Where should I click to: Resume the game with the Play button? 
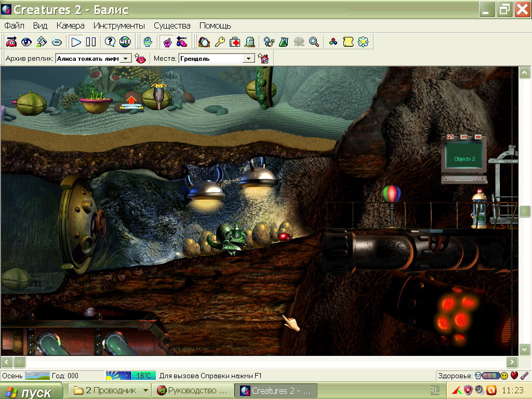[76, 42]
